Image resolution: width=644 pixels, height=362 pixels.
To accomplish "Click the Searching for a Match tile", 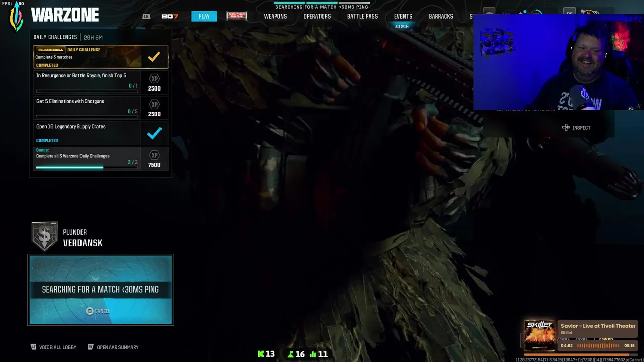I will coord(101,290).
